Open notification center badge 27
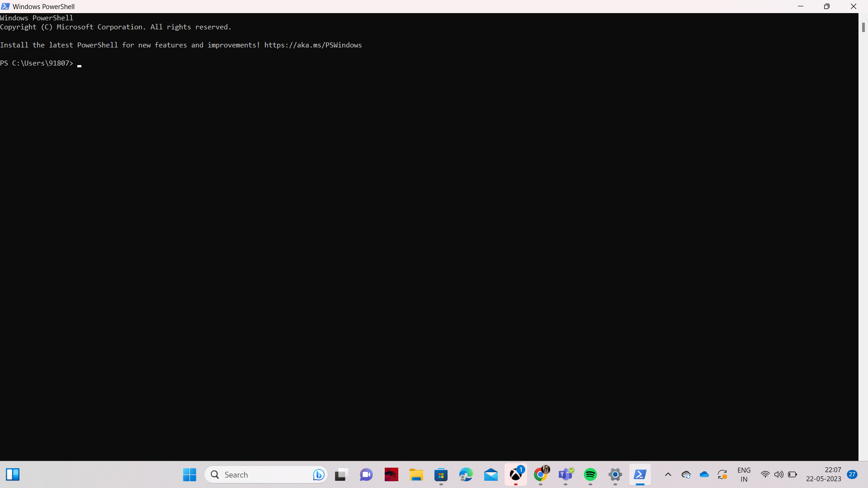Viewport: 868px width, 488px height. [x=852, y=474]
